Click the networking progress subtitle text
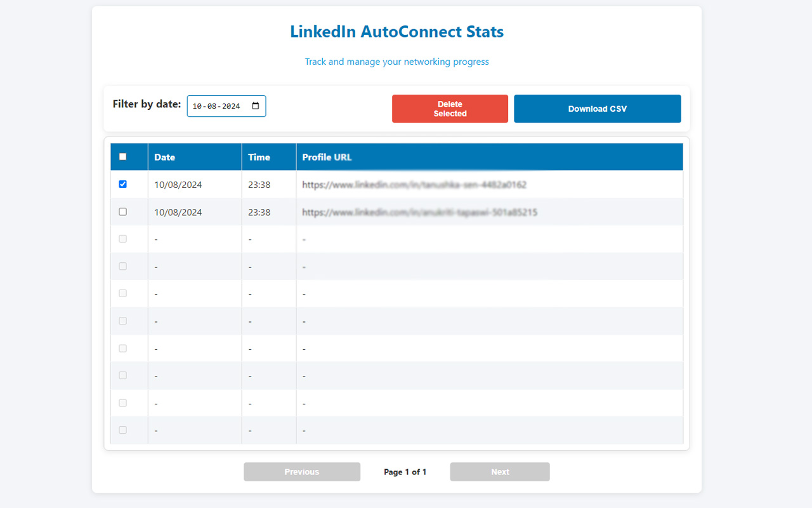 point(397,62)
